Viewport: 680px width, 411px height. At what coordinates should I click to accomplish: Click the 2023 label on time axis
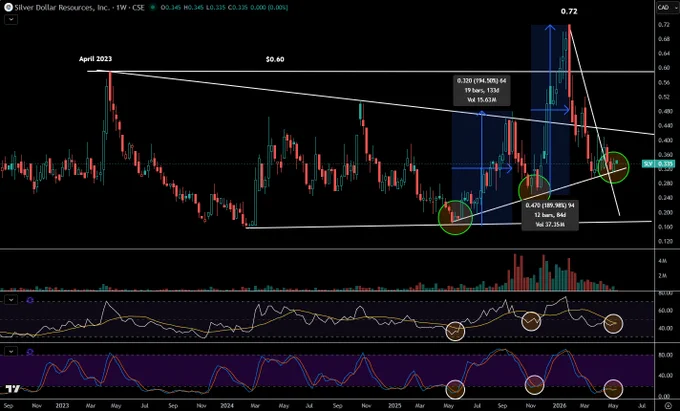[62, 406]
